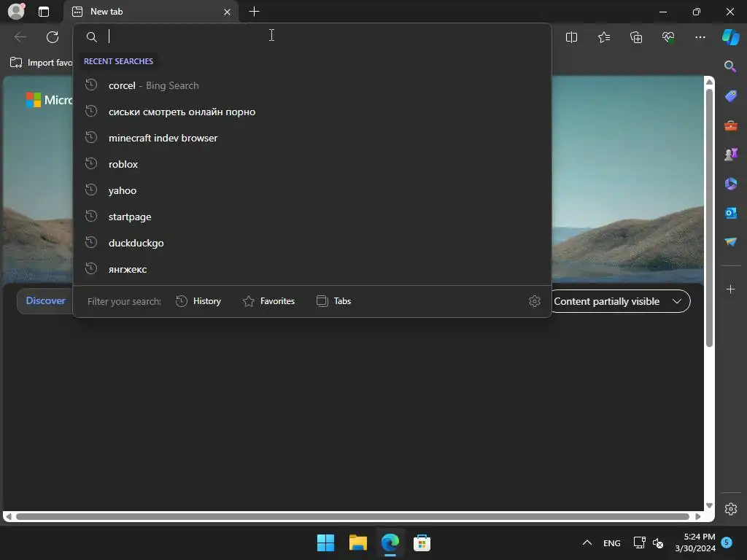Screen dimensions: 747x560
Task: Open Browser essentials heart icon
Action: tap(668, 37)
